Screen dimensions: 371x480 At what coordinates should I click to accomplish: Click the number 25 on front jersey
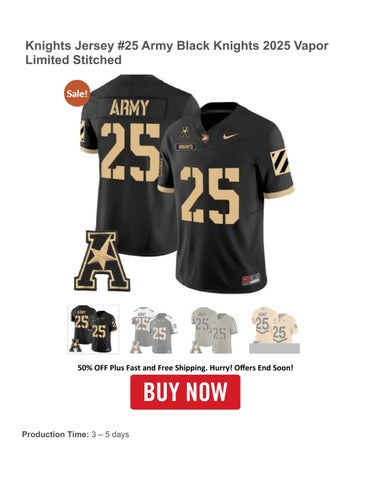point(210,196)
